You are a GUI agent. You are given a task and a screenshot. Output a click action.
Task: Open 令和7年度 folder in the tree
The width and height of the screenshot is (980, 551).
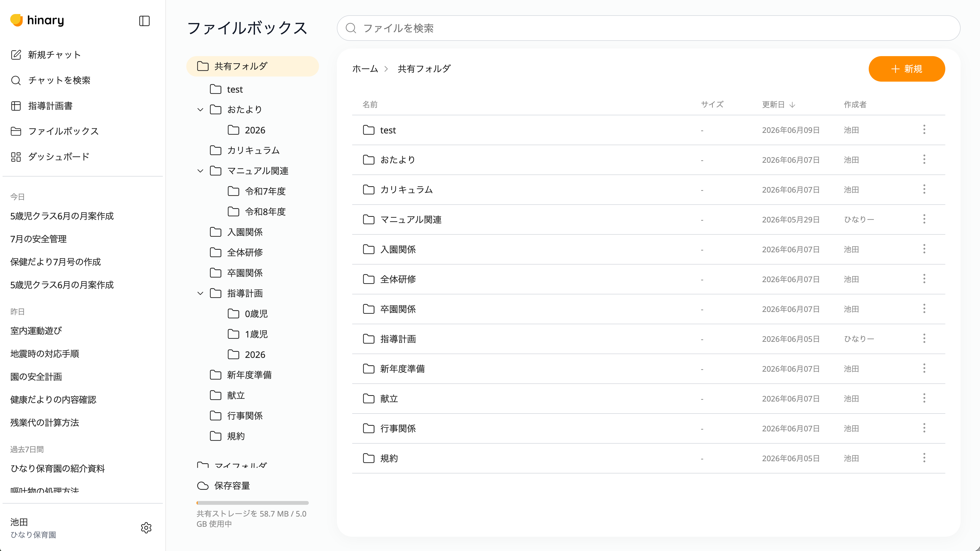point(256,191)
